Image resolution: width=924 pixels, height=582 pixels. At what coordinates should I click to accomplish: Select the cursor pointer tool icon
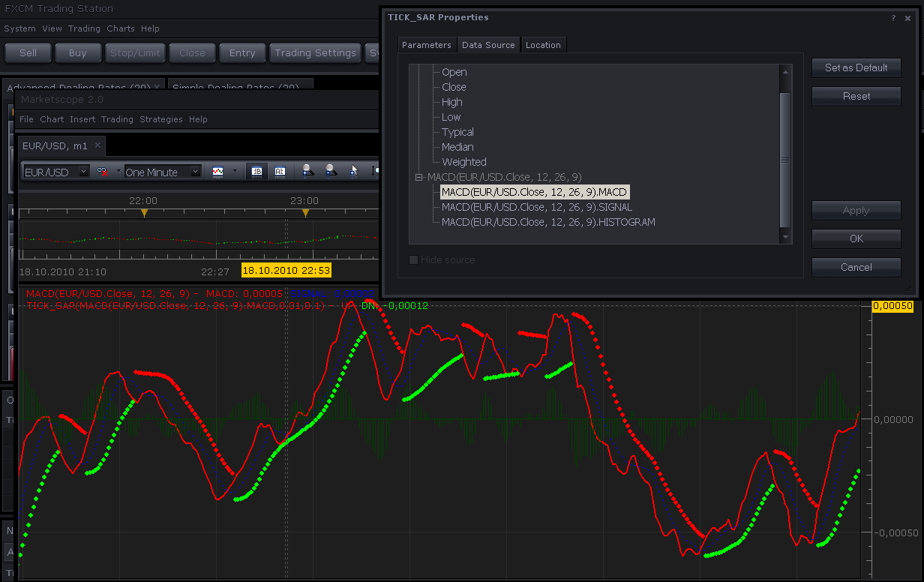tap(354, 171)
